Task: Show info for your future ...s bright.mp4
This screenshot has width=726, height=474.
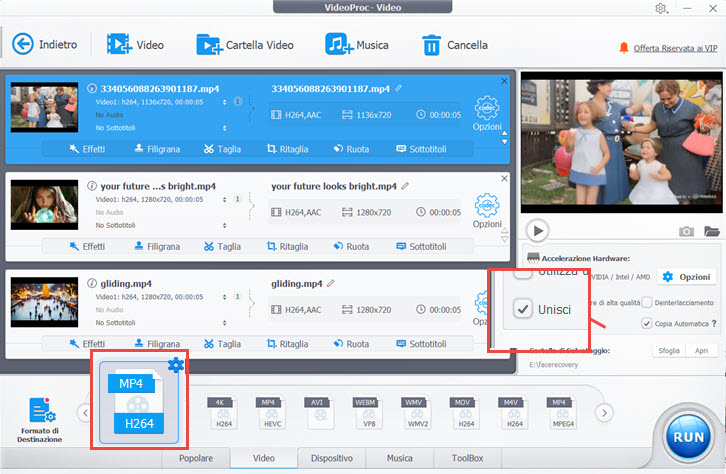Action: click(x=92, y=186)
